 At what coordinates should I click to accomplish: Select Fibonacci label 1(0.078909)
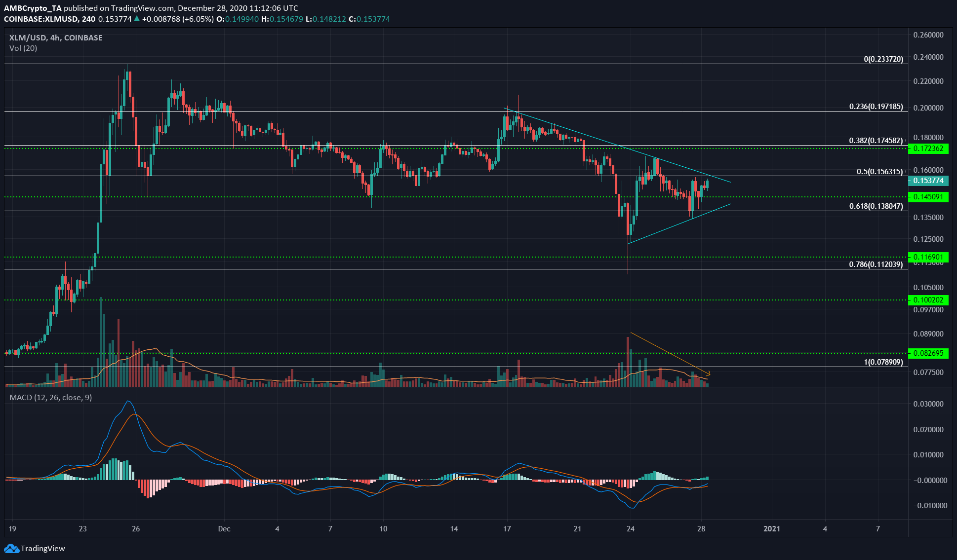(x=883, y=362)
